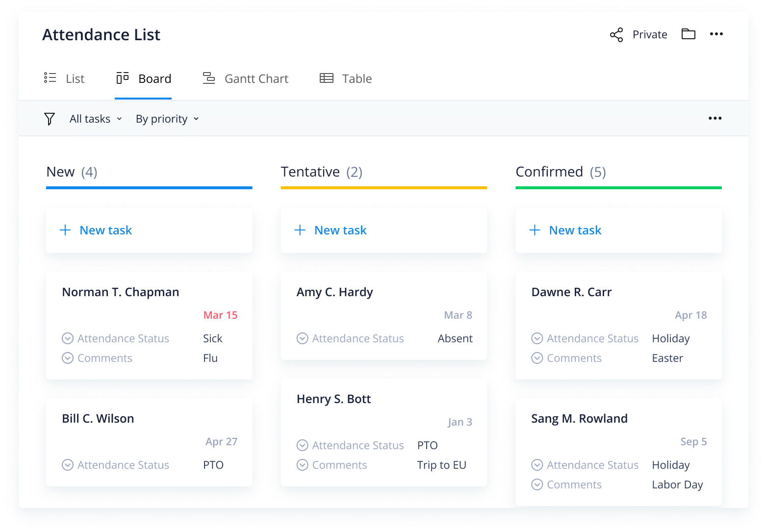This screenshot has width=766, height=532.
Task: Click Attendance Status chevron icon on Sang M. Rowland card
Action: [x=537, y=465]
